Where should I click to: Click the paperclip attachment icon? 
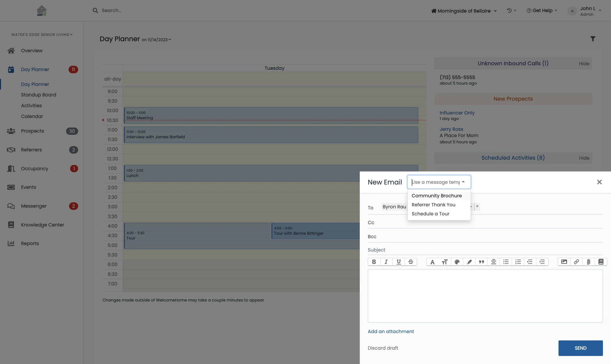point(588,262)
